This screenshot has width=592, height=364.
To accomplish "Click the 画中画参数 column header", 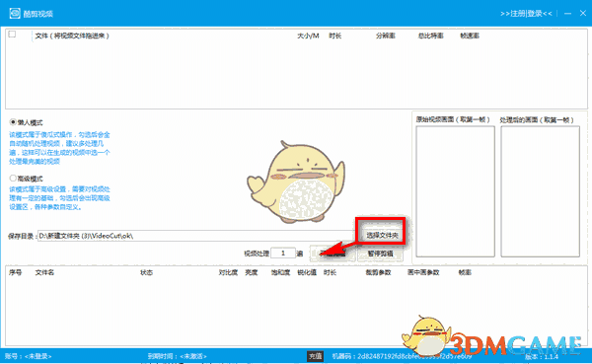I will 423,272.
